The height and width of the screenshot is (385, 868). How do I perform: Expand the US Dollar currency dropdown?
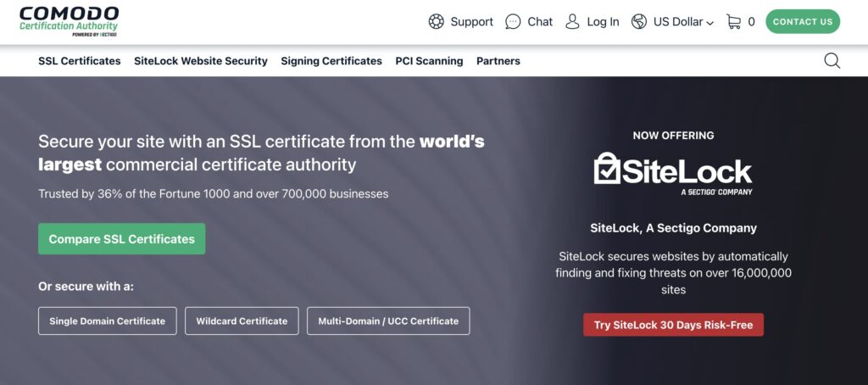[684, 21]
